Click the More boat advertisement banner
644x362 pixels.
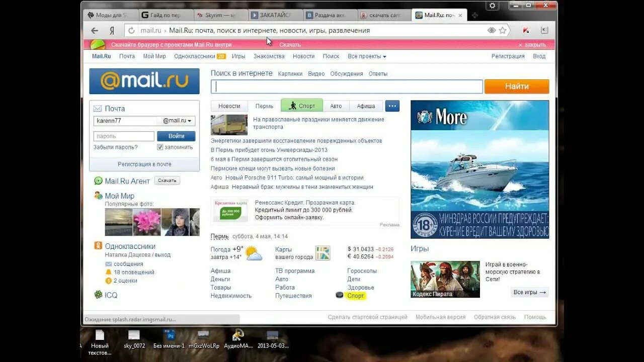(x=479, y=169)
